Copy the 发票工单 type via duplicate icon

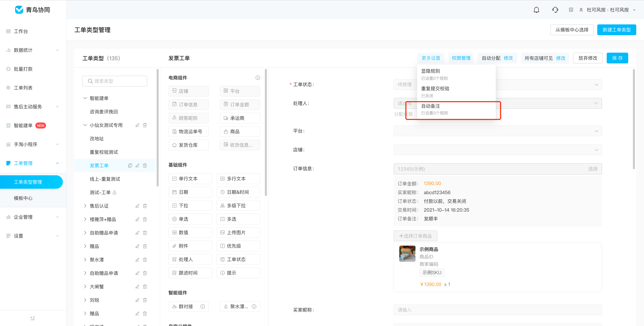[x=130, y=165]
